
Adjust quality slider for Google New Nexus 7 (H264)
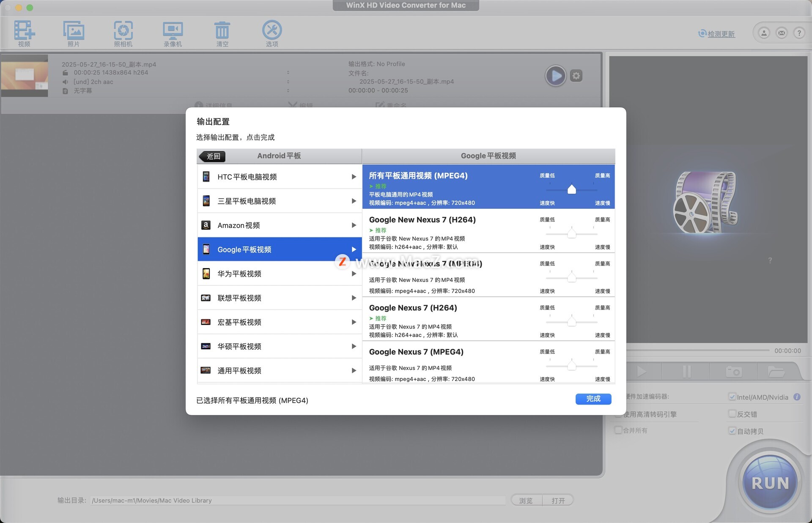571,233
